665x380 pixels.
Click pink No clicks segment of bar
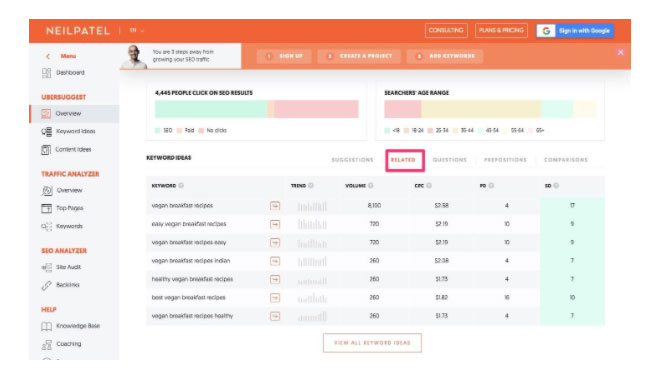[x=316, y=109]
